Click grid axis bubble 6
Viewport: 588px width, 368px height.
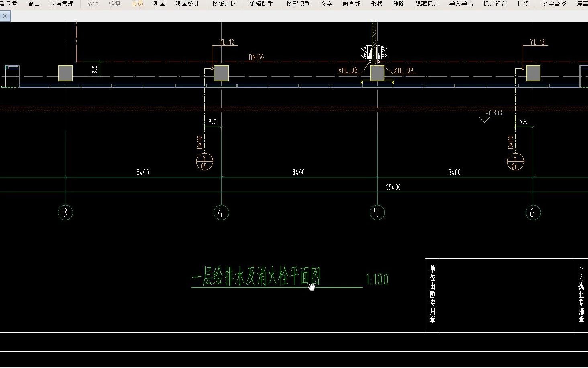tap(533, 212)
